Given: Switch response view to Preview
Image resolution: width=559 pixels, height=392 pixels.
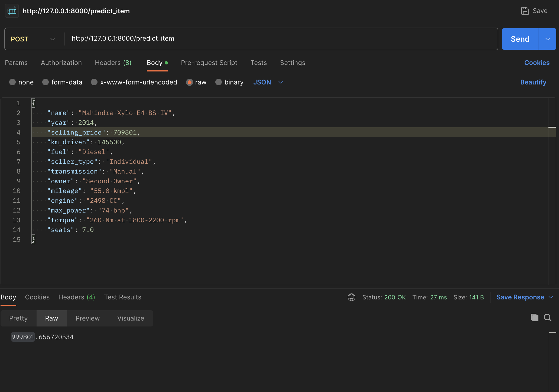Looking at the screenshot, I should (x=87, y=318).
